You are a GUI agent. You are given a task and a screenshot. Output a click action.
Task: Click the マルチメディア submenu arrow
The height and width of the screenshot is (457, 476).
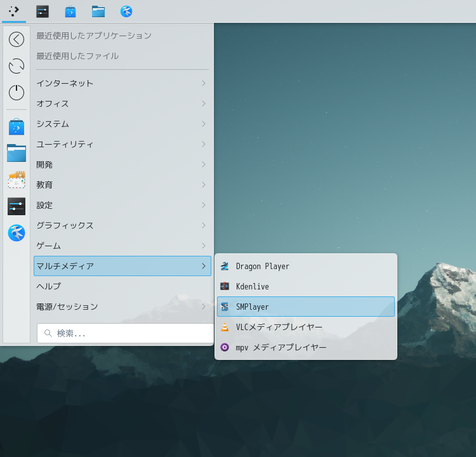204,266
